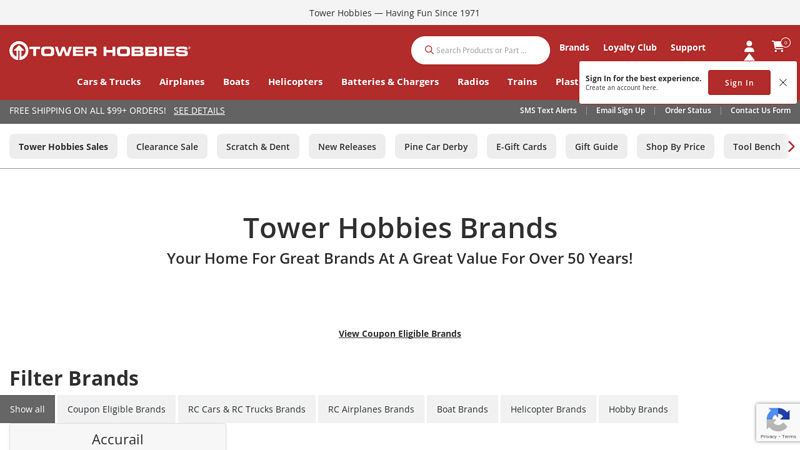Click the Tower Hobbies logo
The height and width of the screenshot is (450, 800).
[100, 50]
